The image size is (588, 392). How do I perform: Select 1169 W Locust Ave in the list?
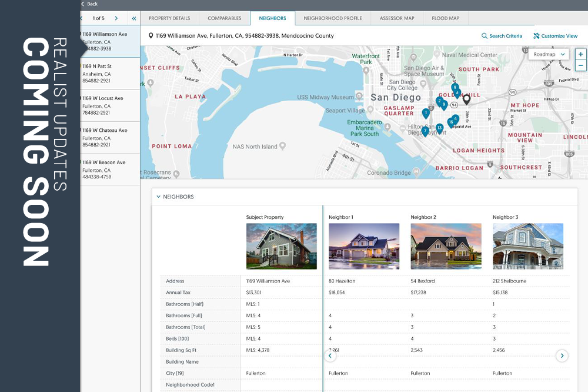click(x=111, y=105)
